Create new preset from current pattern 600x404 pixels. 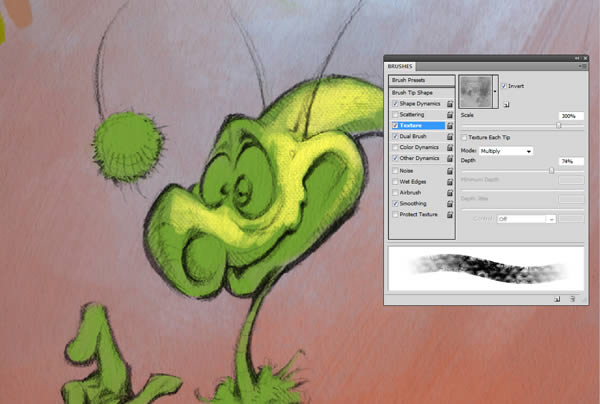pyautogui.click(x=507, y=104)
